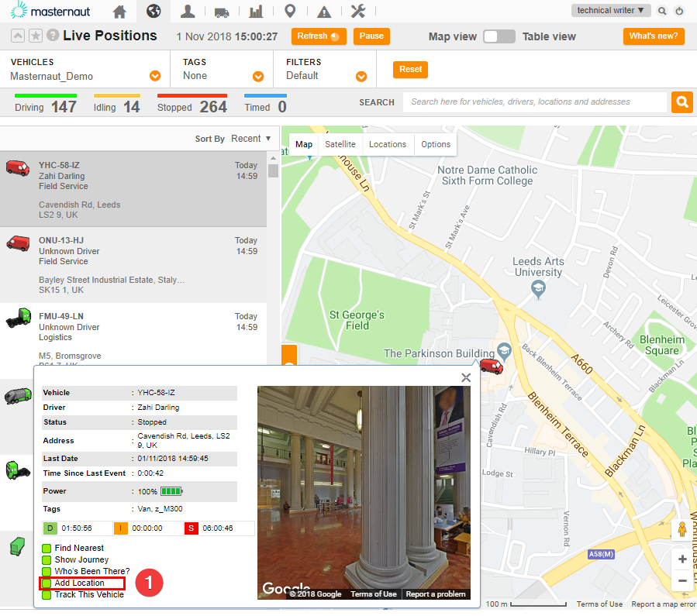Viewport: 697px width, 616px height.
Task: Click the top-bar magnifier search icon
Action: tap(662, 11)
